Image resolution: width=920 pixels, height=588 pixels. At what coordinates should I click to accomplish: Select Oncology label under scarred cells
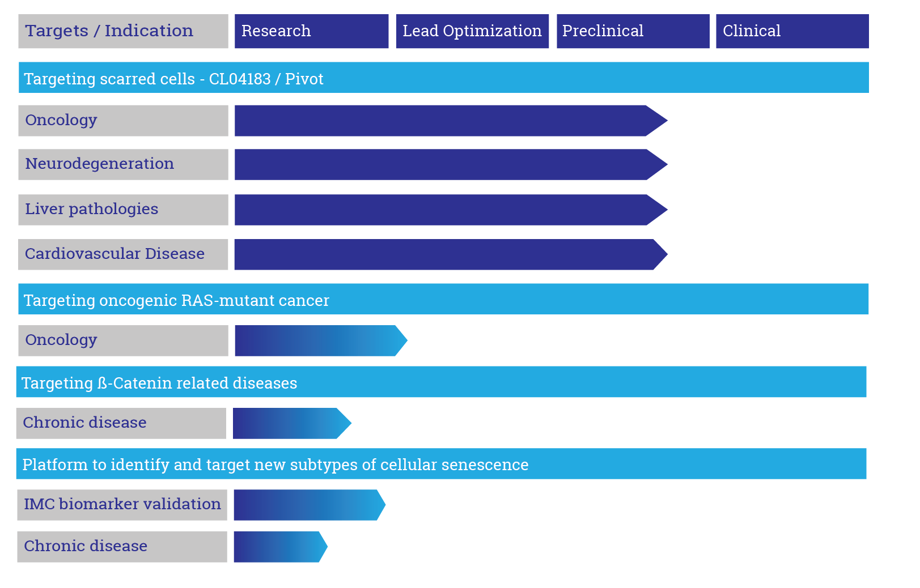[123, 121]
